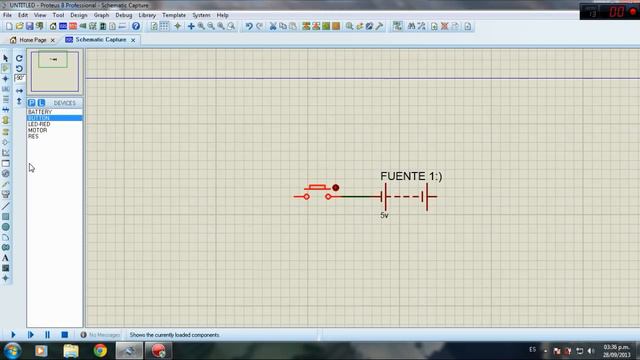Click the Copy to clipboard icon
The height and width of the screenshot is (360, 640).
pyautogui.click(x=283, y=26)
